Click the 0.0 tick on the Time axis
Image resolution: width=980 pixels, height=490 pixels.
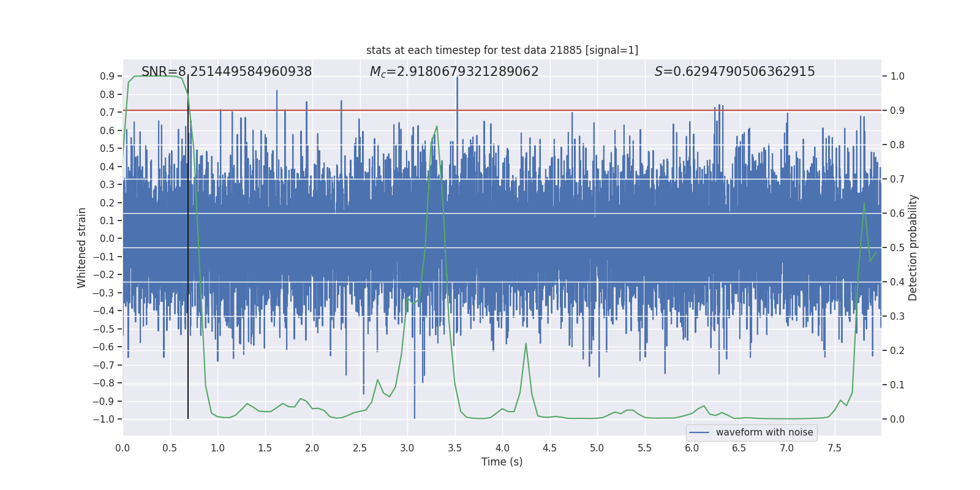123,448
